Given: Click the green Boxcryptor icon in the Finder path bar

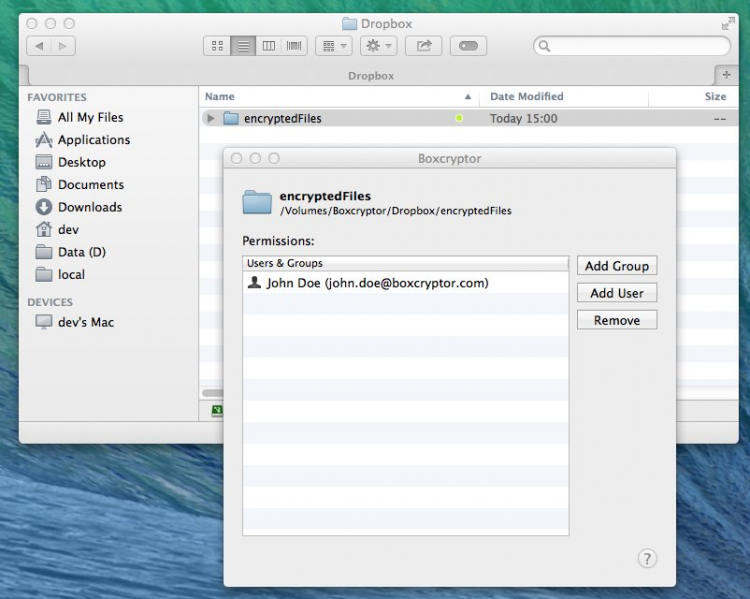Looking at the screenshot, I should 217,410.
